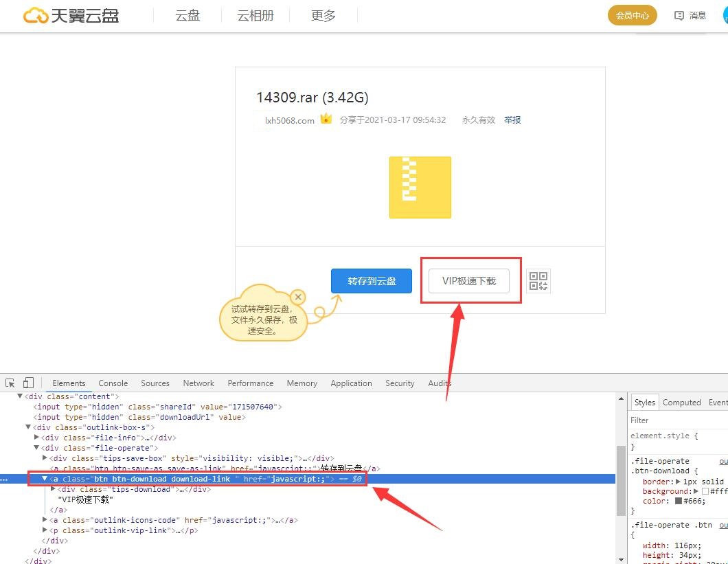
Task: Open the #666 color swatch
Action: click(x=679, y=501)
